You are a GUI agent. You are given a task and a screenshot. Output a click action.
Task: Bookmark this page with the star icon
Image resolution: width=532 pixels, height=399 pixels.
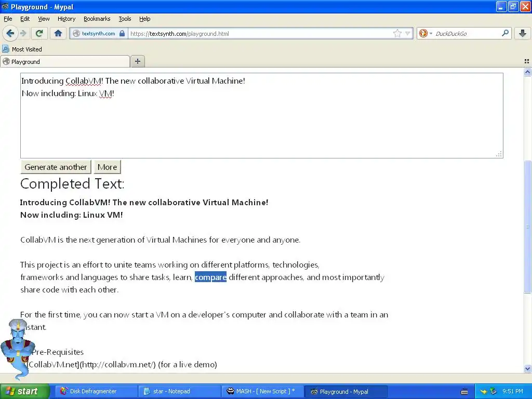click(397, 33)
